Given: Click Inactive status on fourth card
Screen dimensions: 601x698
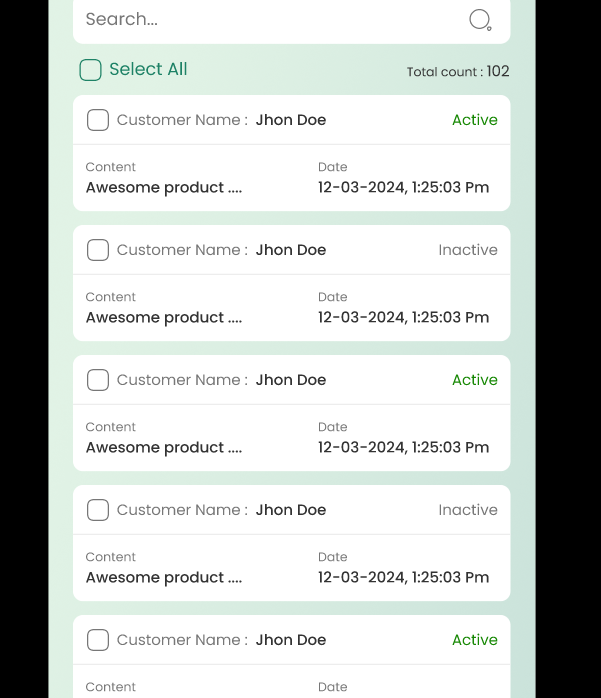Looking at the screenshot, I should (467, 510).
